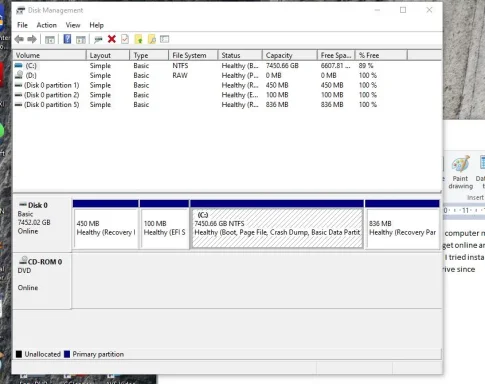Toggle the Show/Hide Action Pane icon
This screenshot has width=485, height=384.
[81, 40]
